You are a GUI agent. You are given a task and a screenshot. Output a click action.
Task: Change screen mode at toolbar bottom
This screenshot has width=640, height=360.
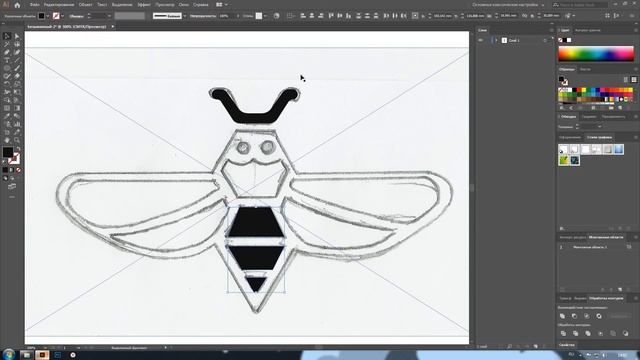click(12, 186)
